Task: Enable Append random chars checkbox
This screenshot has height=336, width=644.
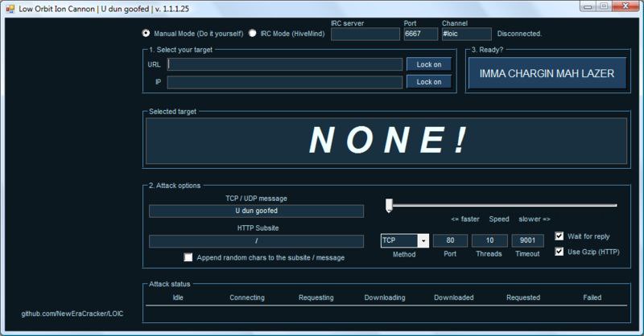Action: (188, 258)
